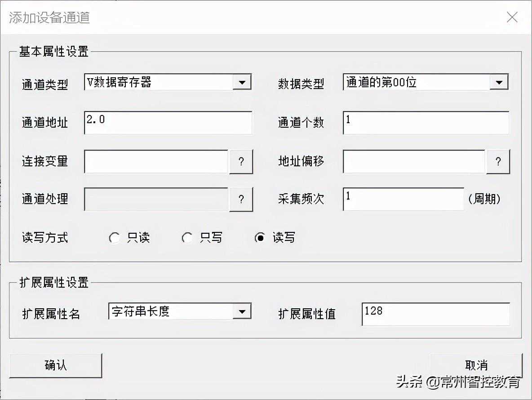Click the 通道地址 input field
532x400 pixels.
(168, 123)
